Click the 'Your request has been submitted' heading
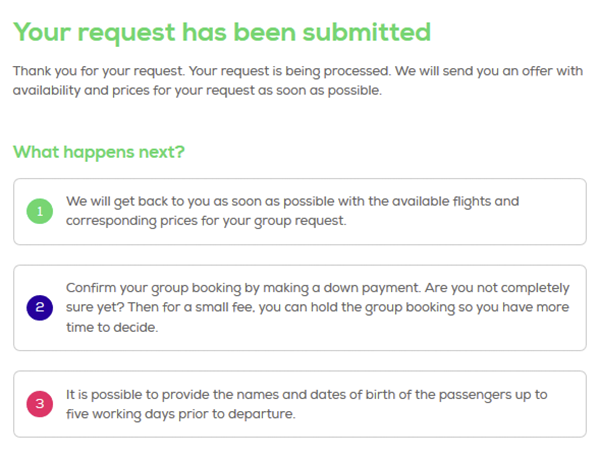The height and width of the screenshot is (459, 600). pyautogui.click(x=222, y=33)
